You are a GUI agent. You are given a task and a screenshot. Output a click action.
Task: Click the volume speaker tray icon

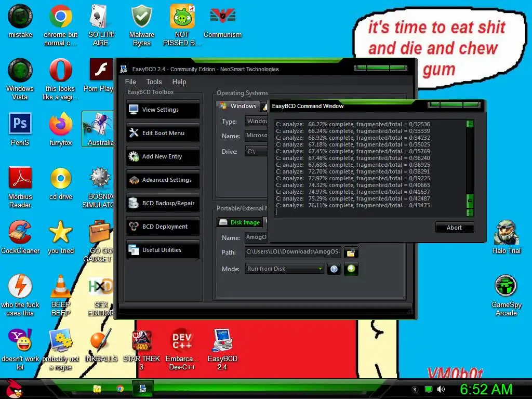pyautogui.click(x=441, y=389)
